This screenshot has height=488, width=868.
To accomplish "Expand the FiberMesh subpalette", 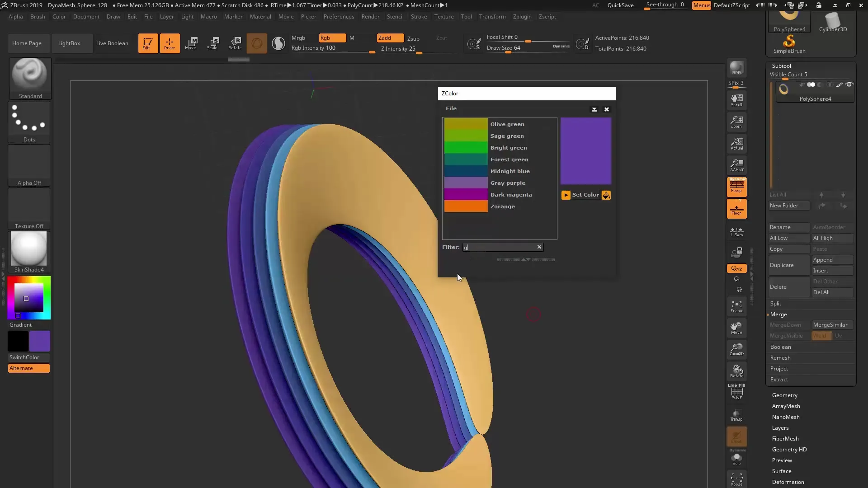I will point(785,439).
